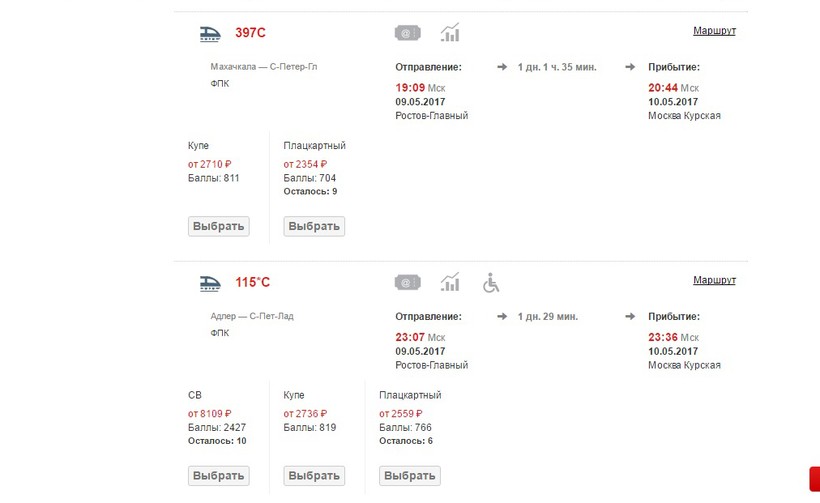Viewport: 820px width, 503px height.
Task: Click the e-ticket icon for train 397С
Action: coord(407,33)
